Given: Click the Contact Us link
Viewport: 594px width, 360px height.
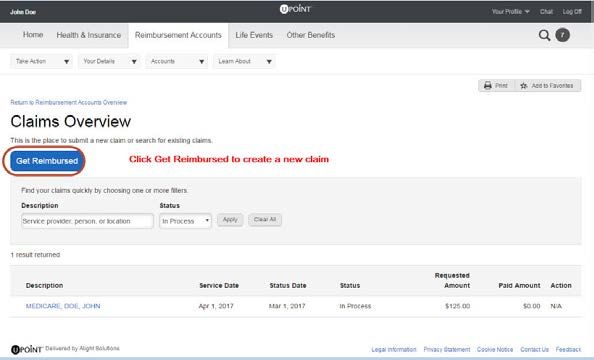Looking at the screenshot, I should tap(534, 349).
